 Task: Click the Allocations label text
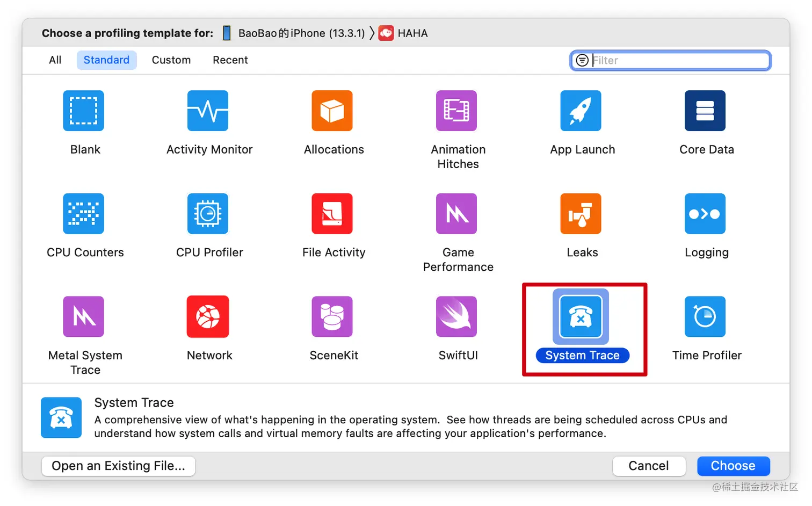point(334,149)
